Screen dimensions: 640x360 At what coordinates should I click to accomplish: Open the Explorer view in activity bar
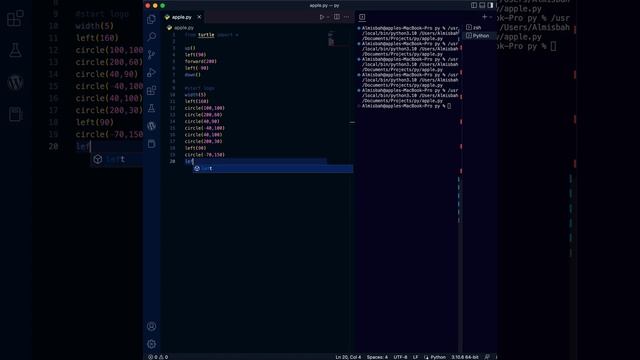pos(151,19)
